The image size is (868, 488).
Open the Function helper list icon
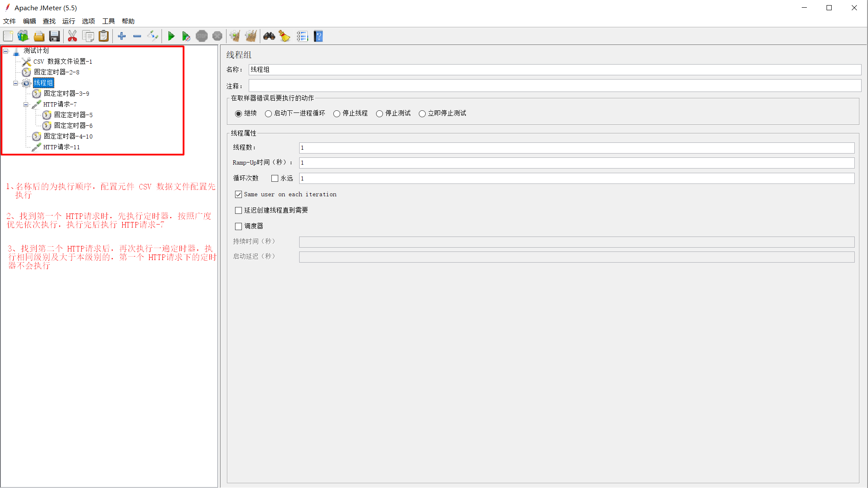[303, 36]
